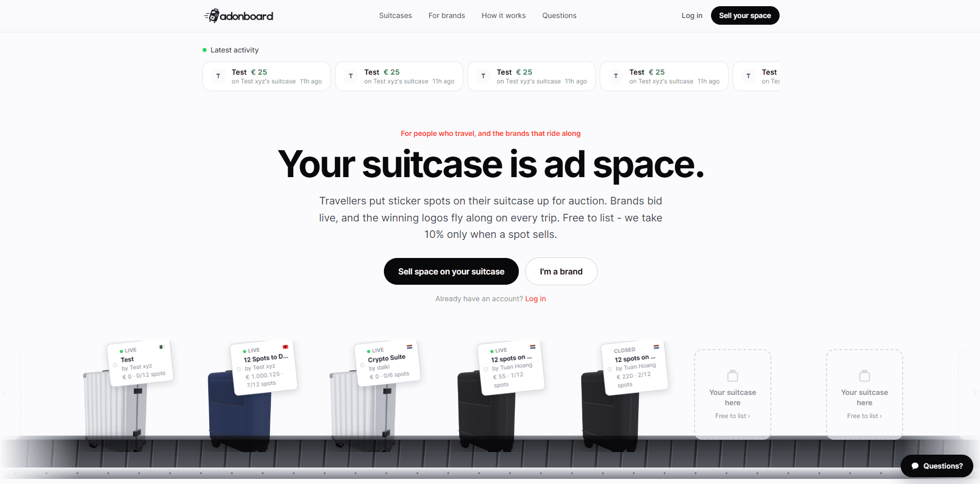Screen dimensions: 980x484
Task: Open How it works in the navigation
Action: pos(503,15)
